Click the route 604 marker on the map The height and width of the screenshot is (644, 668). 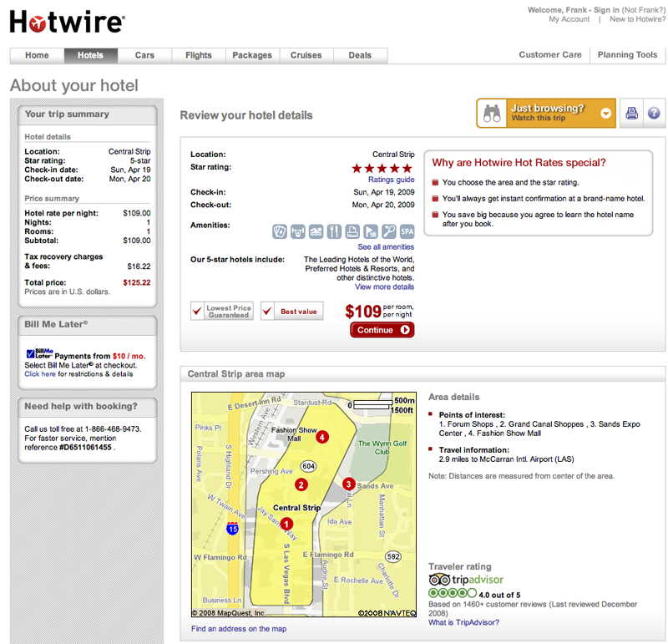(308, 466)
